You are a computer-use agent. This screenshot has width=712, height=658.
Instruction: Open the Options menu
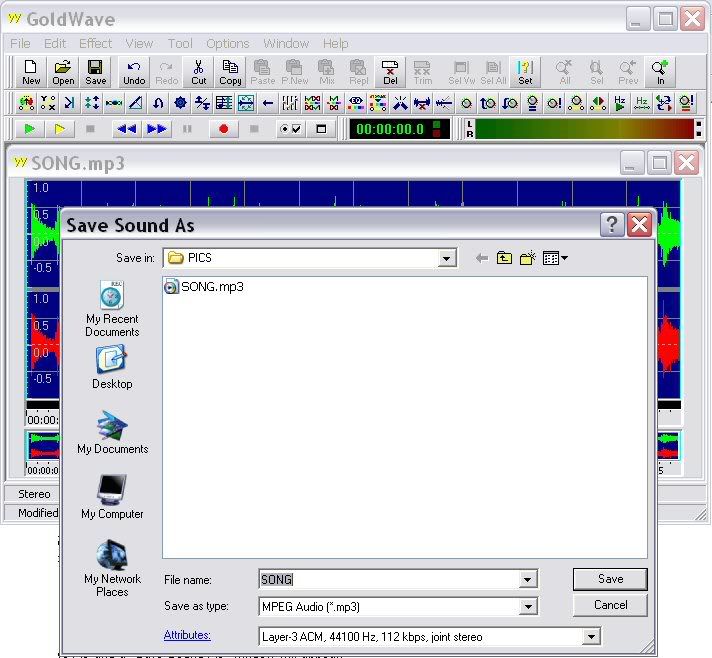tap(227, 44)
